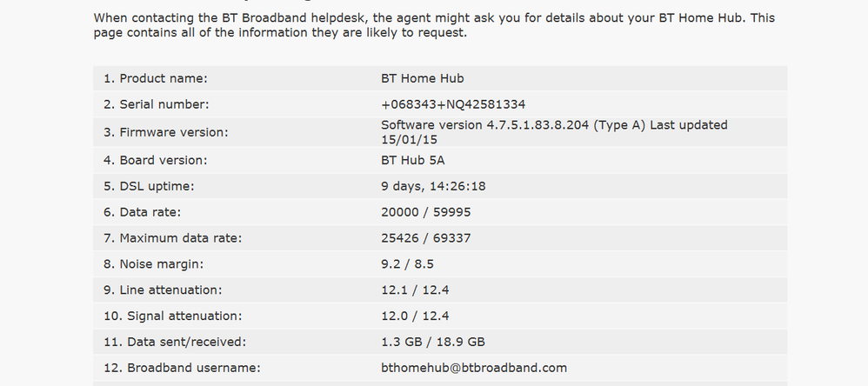Click the Data sent/received label
The width and height of the screenshot is (868, 386).
(175, 343)
